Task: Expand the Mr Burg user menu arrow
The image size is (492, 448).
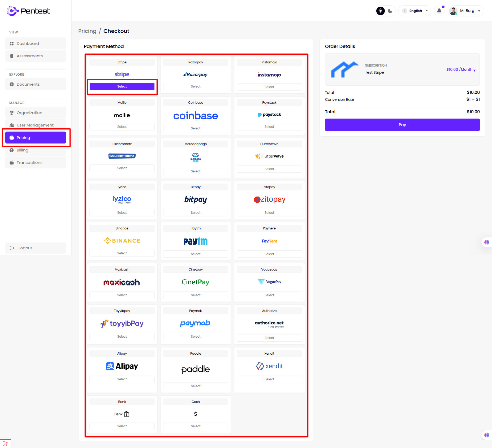Action: coord(479,11)
